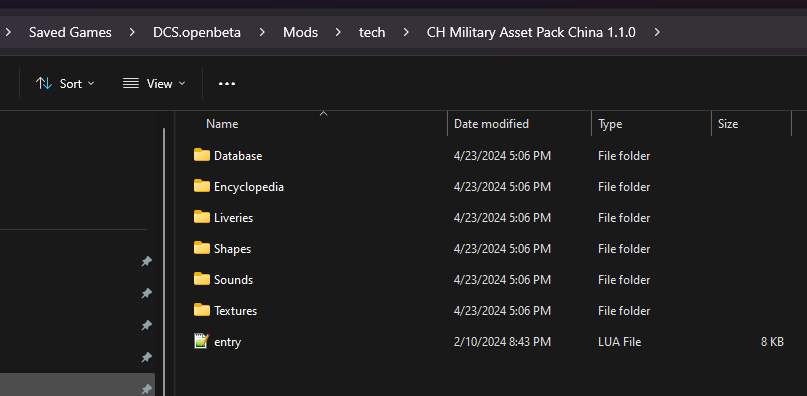The width and height of the screenshot is (807, 396).
Task: Select the Shapes folder icon
Action: (202, 248)
